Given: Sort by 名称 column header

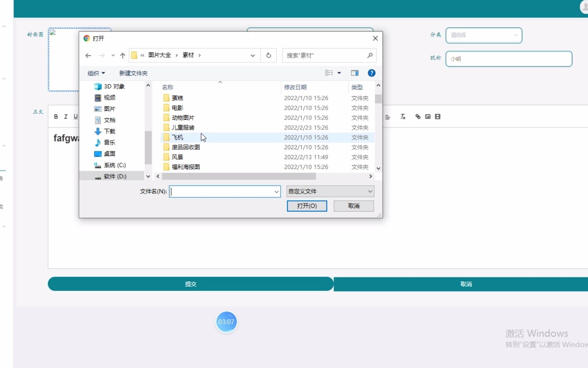Looking at the screenshot, I should pos(167,87).
